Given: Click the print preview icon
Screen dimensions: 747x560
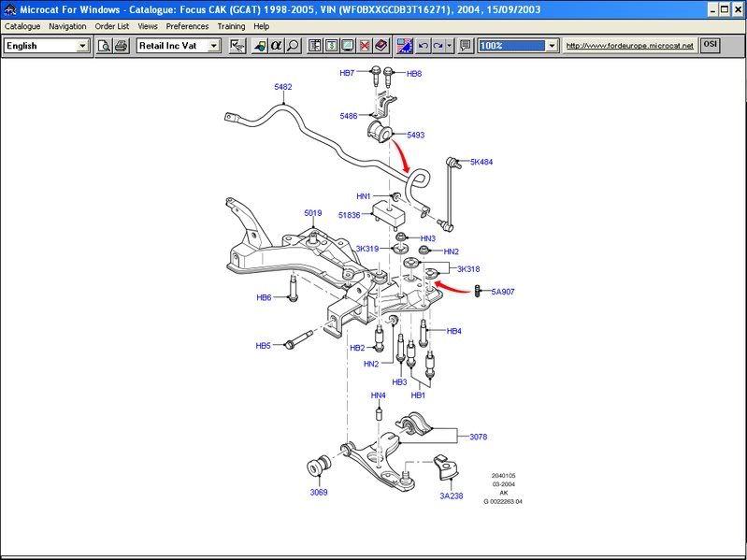Looking at the screenshot, I should pos(105,46).
